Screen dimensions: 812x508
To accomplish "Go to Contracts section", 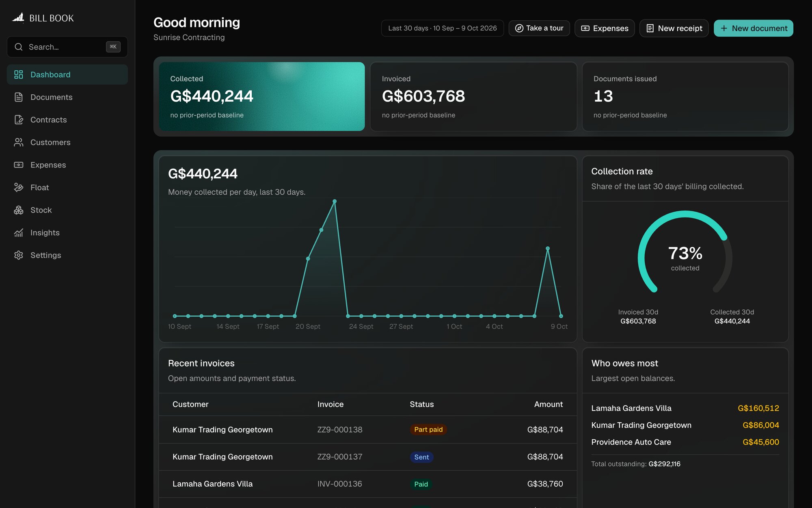I will point(67,119).
